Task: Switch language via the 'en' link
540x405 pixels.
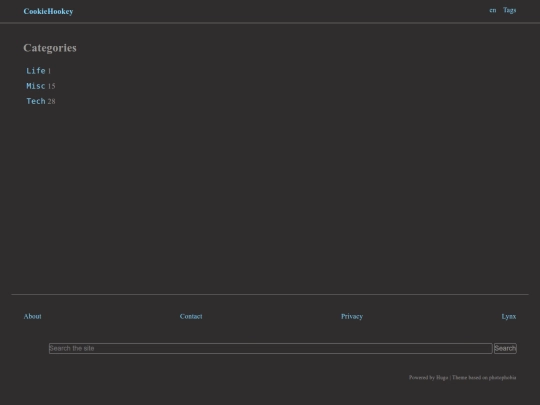Action: point(492,10)
